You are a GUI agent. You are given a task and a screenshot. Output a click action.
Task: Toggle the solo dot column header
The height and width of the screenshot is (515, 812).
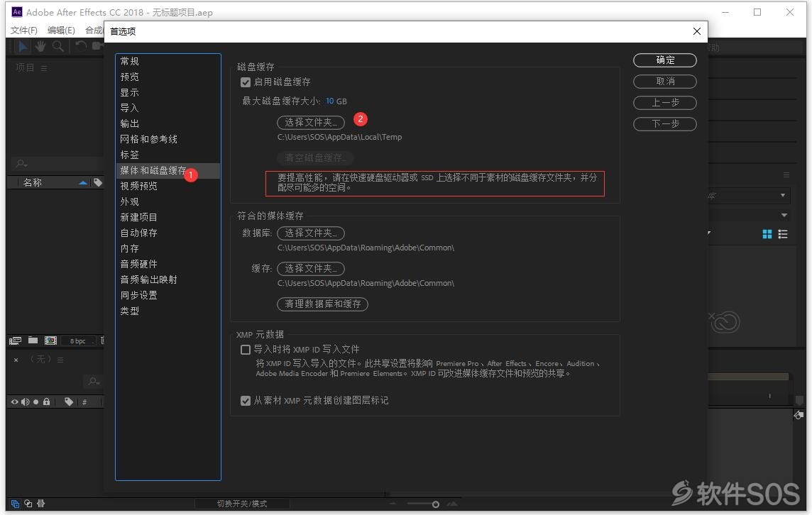tap(35, 402)
